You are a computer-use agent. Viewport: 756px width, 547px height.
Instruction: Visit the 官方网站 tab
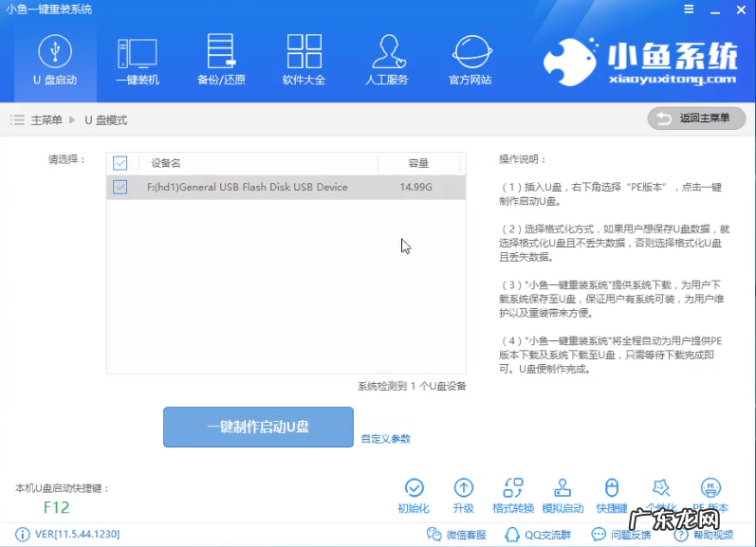[470, 60]
